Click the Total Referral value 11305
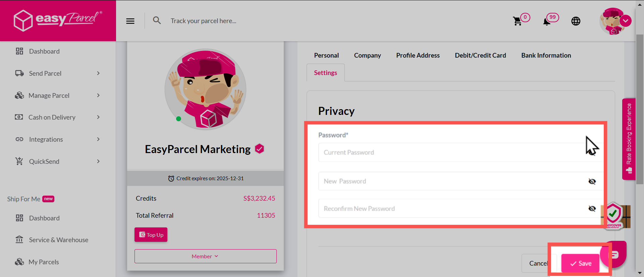The height and width of the screenshot is (277, 644). click(266, 215)
